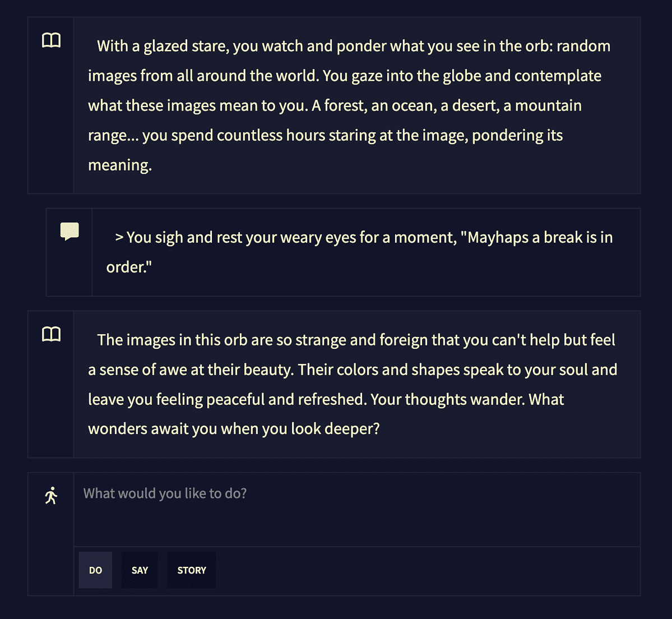Click the speech bubble icon on the say entry
The image size is (672, 619).
click(69, 232)
